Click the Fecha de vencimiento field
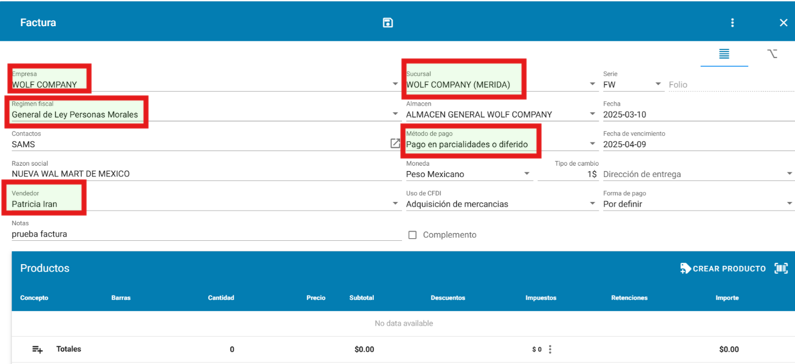795x364 pixels. point(698,140)
